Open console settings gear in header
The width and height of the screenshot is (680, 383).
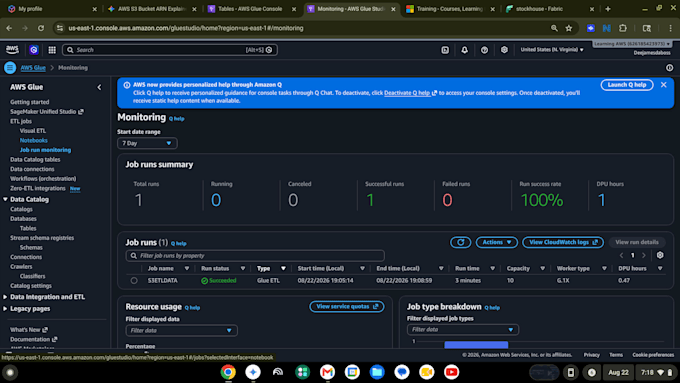[504, 50]
